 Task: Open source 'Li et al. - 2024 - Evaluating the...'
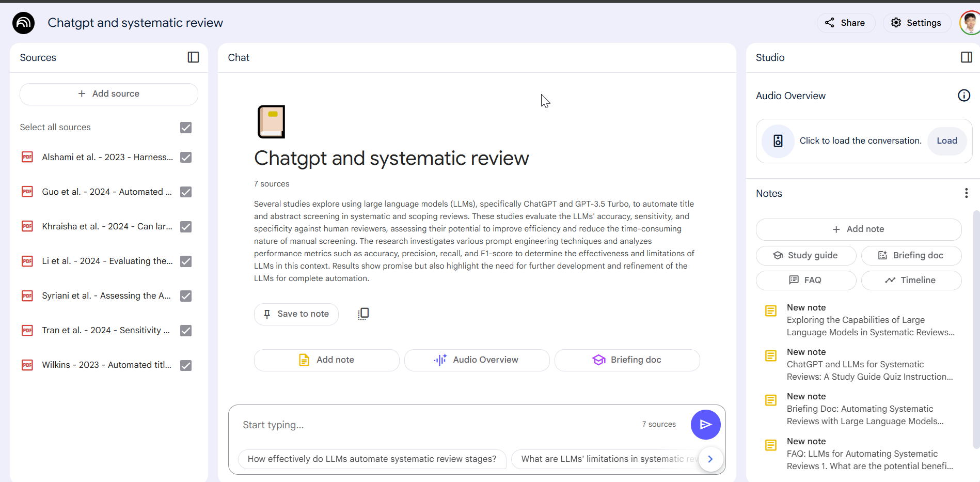pos(107,261)
